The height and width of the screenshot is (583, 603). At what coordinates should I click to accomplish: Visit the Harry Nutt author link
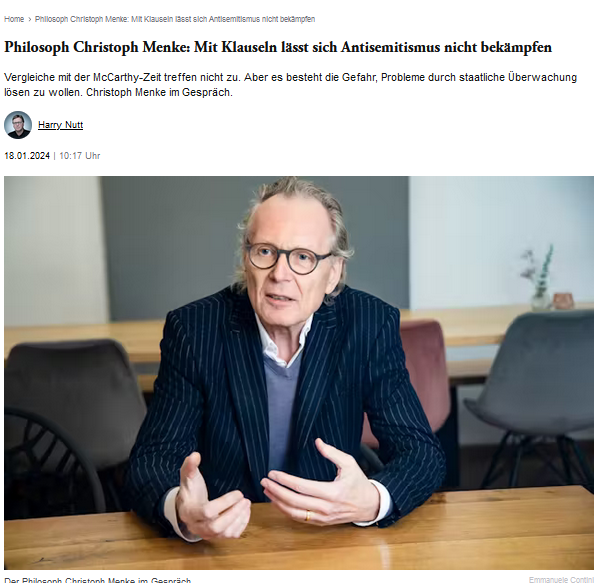tap(60, 125)
